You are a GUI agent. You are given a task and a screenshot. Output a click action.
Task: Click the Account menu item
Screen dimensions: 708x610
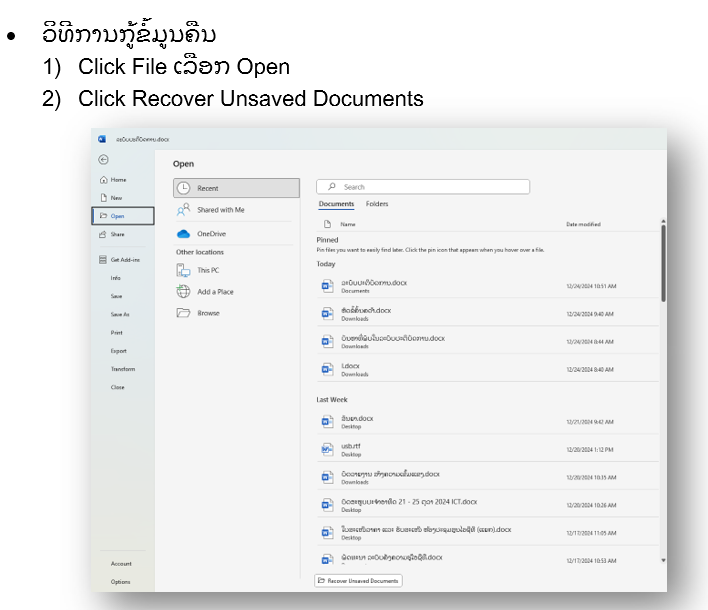[121, 564]
